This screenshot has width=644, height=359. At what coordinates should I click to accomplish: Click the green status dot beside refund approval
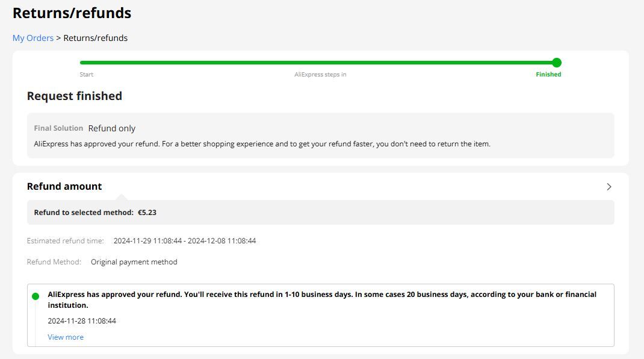[36, 296]
